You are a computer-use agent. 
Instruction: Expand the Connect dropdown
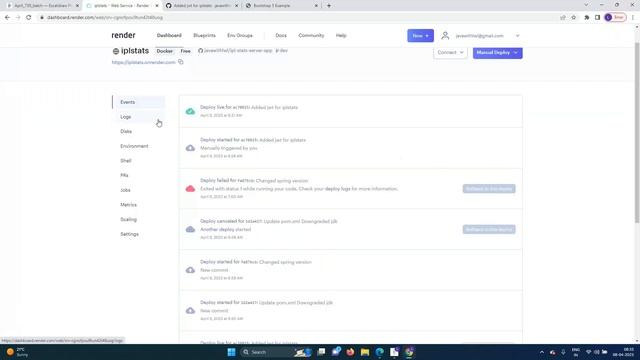tap(450, 53)
